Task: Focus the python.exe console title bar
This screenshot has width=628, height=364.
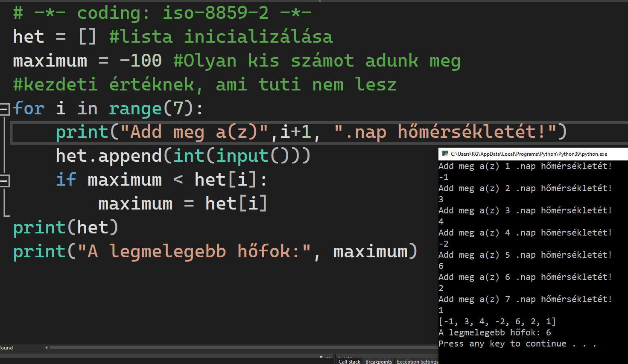Action: tap(529, 154)
